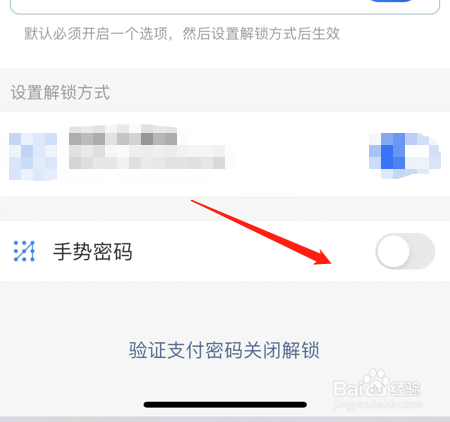Tap the rounded outlined box at top

click(x=225, y=7)
